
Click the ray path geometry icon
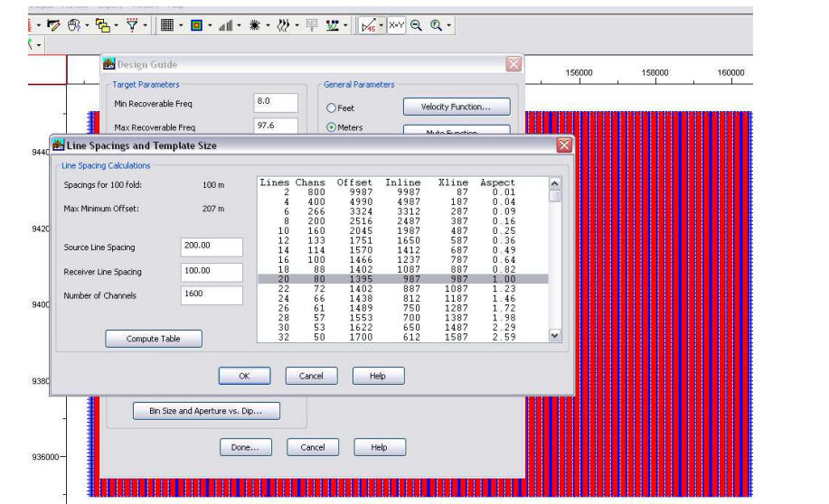(332, 24)
